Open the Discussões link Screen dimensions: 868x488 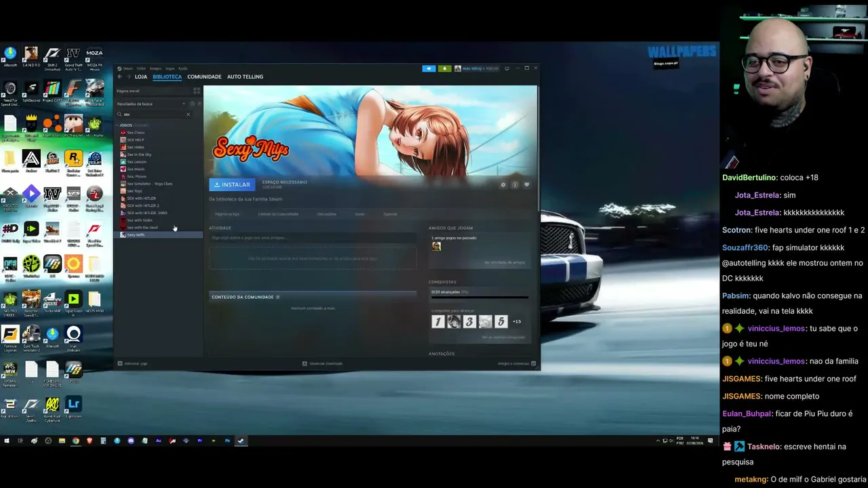coord(326,214)
